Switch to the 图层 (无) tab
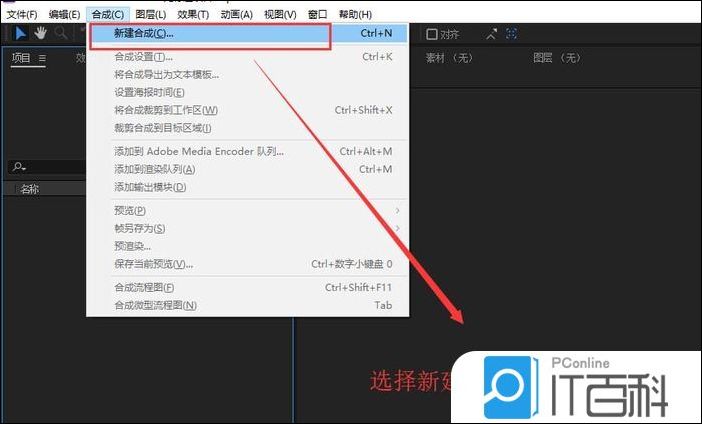 point(556,58)
